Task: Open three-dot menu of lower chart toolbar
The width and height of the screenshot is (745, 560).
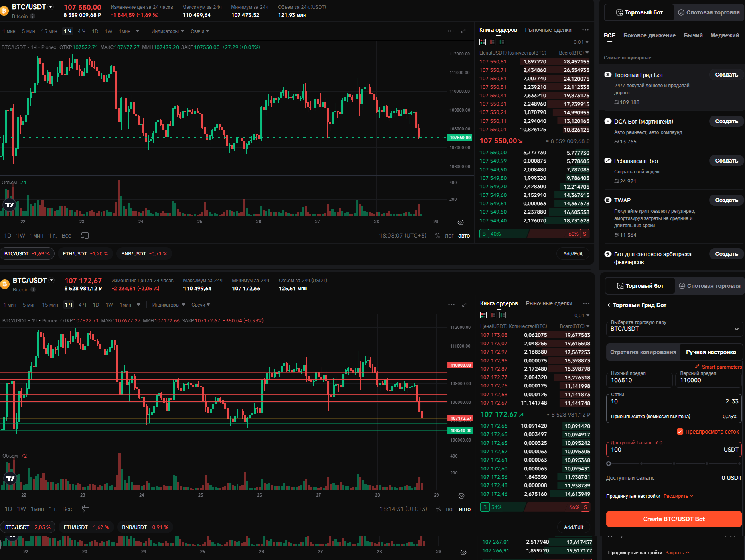Action: click(x=451, y=305)
